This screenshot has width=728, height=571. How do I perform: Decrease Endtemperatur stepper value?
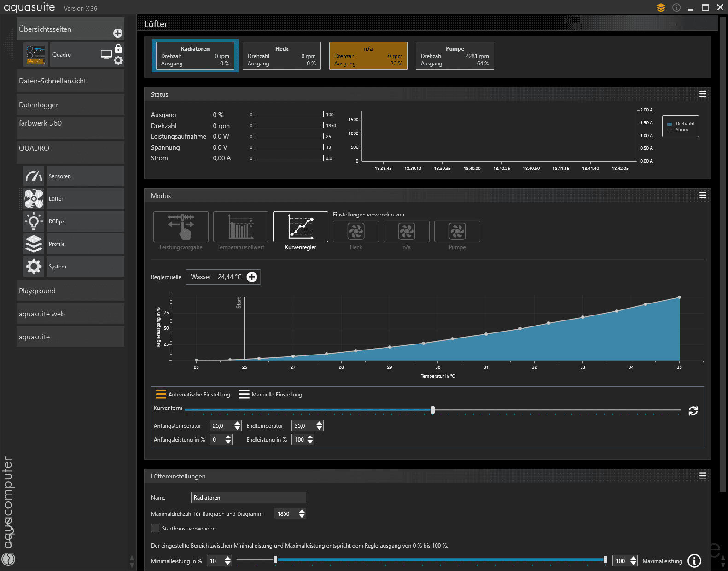320,428
